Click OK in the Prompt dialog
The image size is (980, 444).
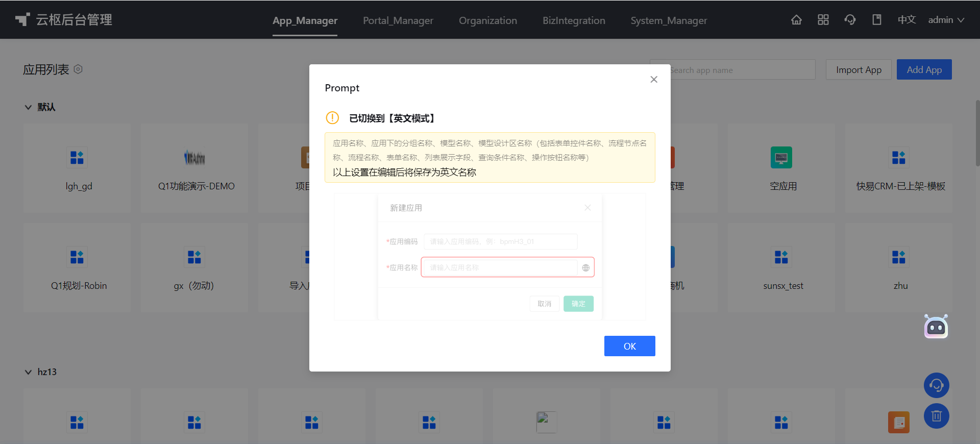[x=629, y=346]
